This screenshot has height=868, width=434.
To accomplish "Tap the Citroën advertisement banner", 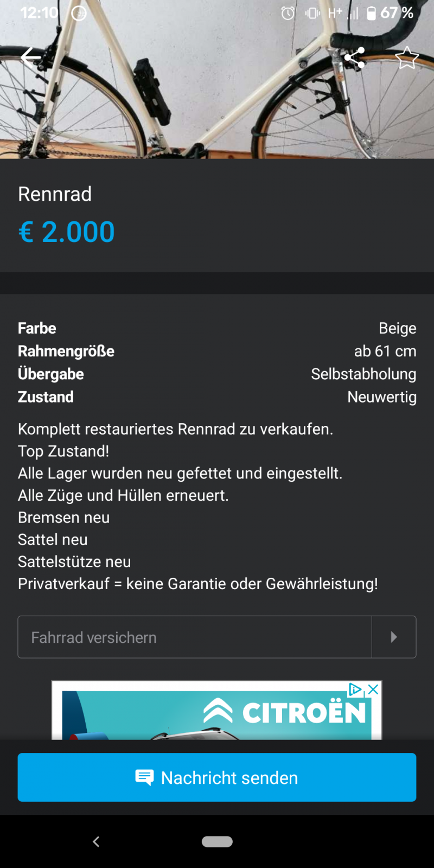I will (x=217, y=713).
